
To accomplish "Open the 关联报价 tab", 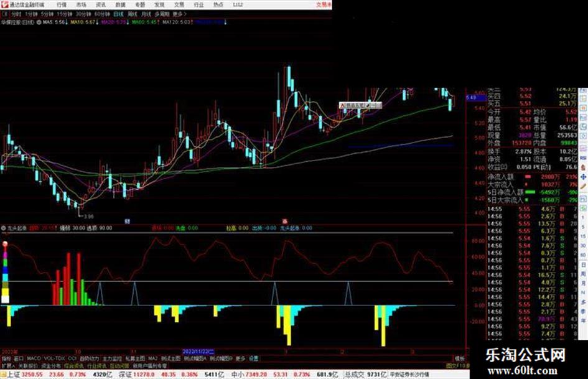I will [28, 366].
